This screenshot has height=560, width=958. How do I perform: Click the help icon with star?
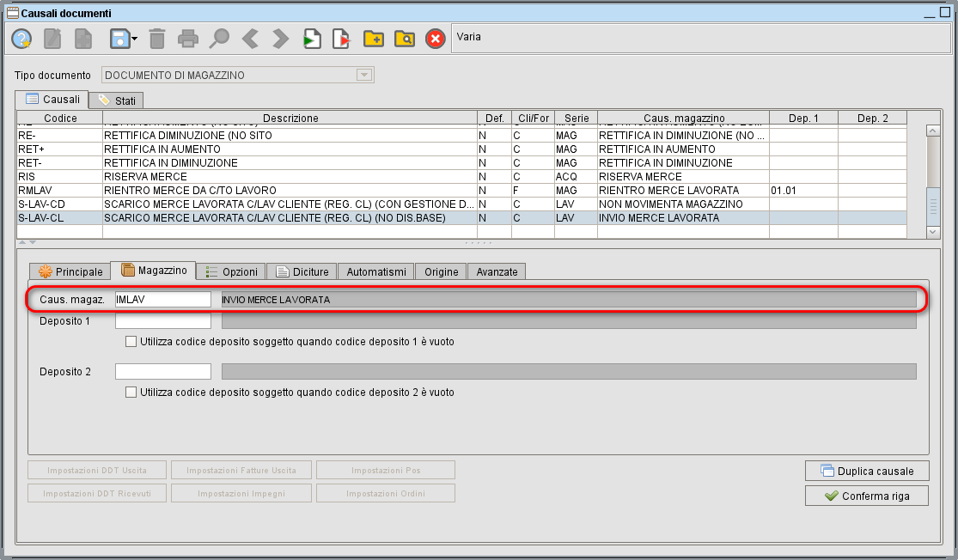point(21,39)
